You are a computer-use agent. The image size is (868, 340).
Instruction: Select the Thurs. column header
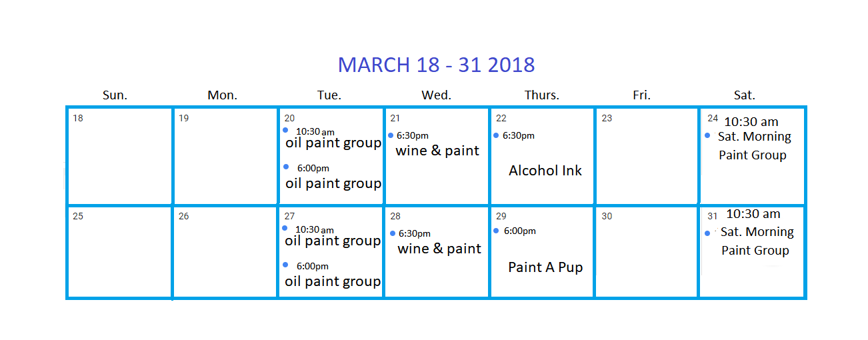pyautogui.click(x=541, y=95)
